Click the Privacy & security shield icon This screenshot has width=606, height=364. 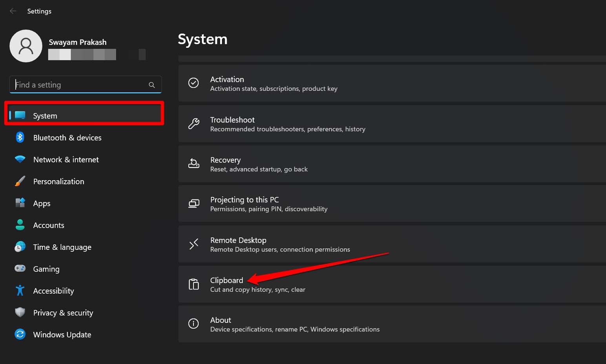pyautogui.click(x=20, y=312)
